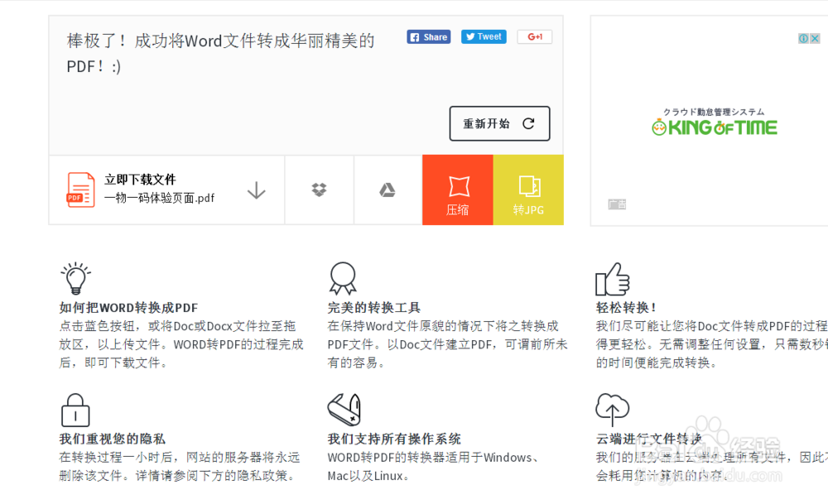
Task: Click the Tweet button
Action: pyautogui.click(x=483, y=36)
